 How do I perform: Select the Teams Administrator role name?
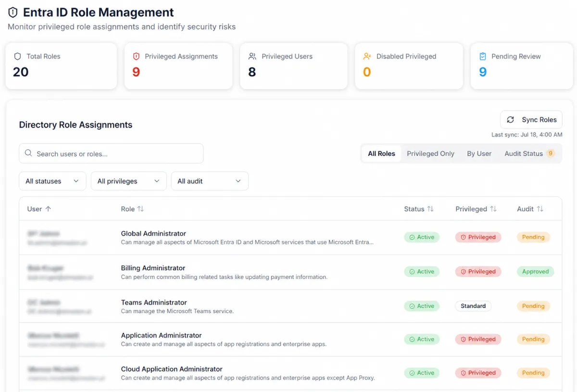click(x=154, y=303)
